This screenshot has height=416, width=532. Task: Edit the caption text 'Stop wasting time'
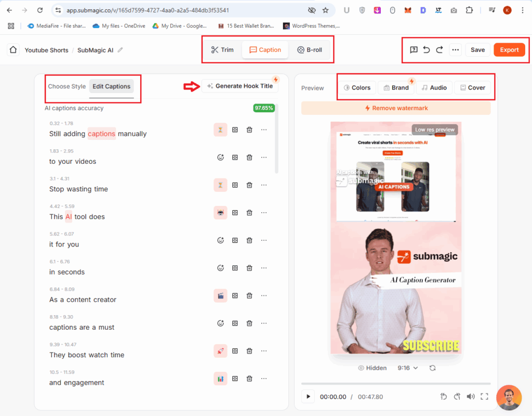78,189
